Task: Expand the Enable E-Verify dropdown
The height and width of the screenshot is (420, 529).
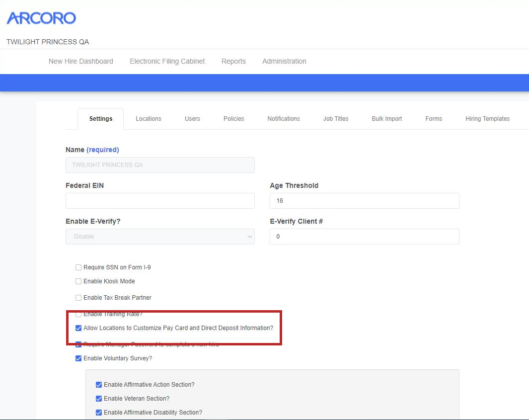Action: tap(160, 237)
